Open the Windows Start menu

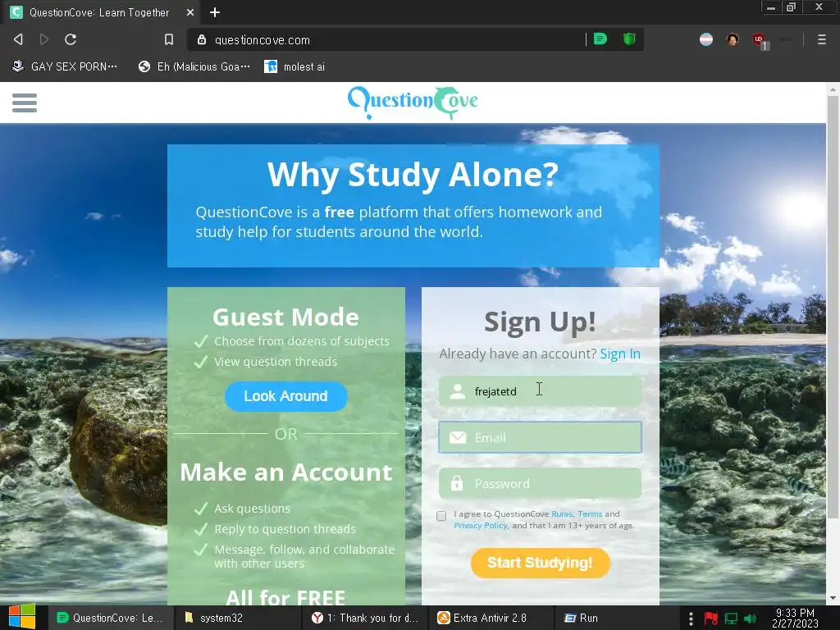21,617
